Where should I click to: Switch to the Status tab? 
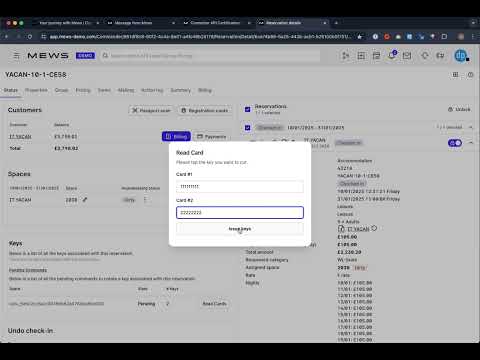11,90
